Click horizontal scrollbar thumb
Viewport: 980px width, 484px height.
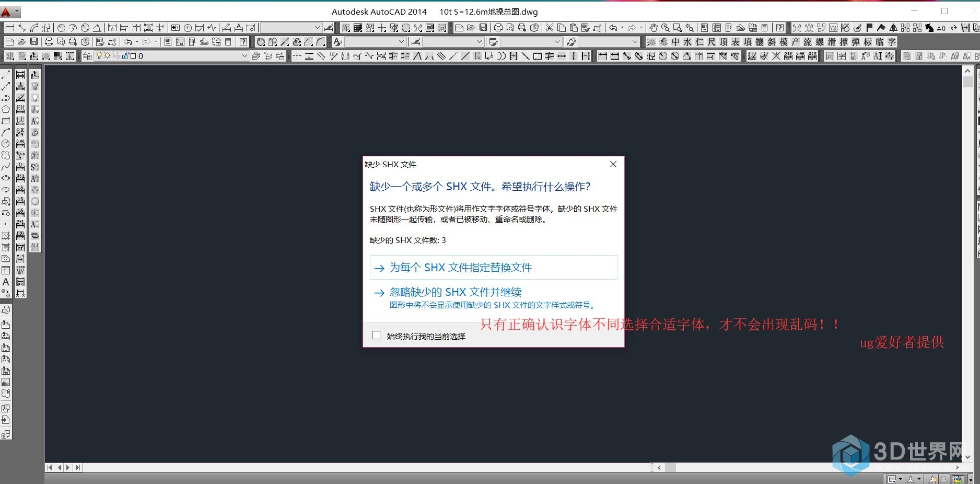point(670,467)
